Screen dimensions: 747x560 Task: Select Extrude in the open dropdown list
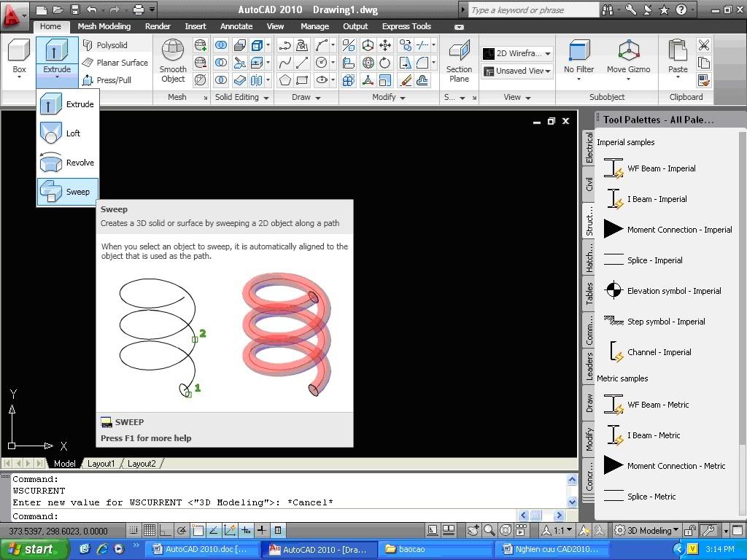coord(68,104)
